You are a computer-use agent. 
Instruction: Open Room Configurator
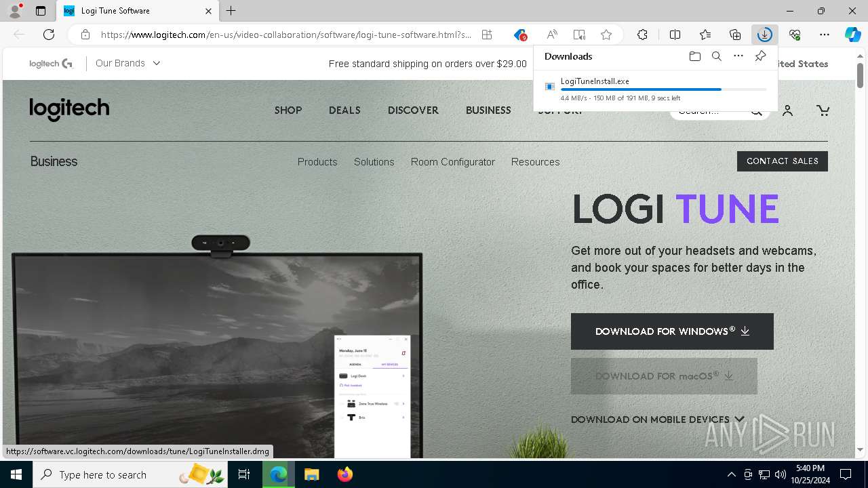pos(453,162)
